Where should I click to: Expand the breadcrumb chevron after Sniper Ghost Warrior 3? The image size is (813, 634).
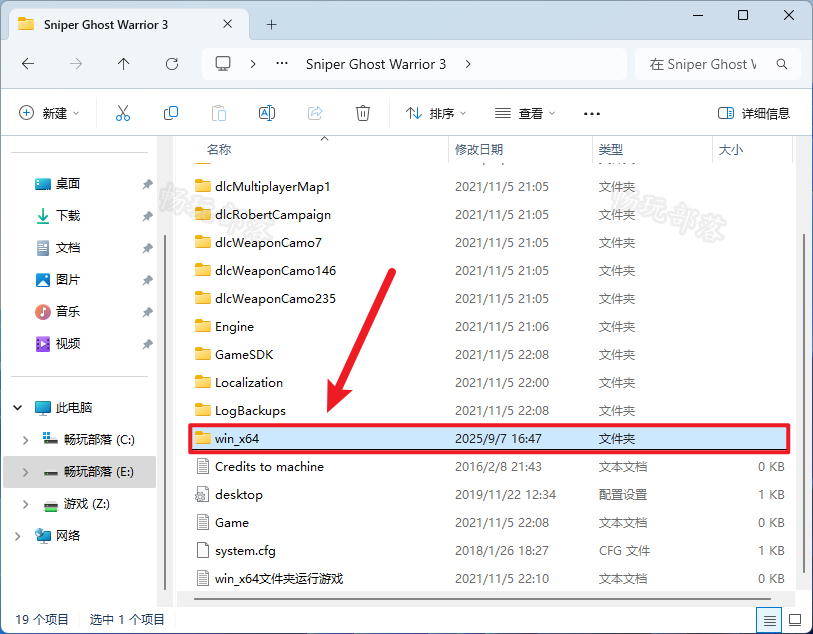(468, 64)
